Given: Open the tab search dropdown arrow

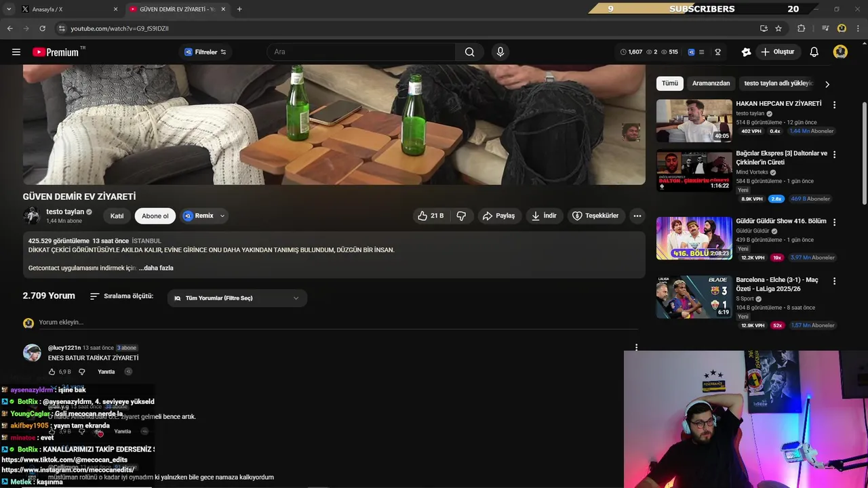Looking at the screenshot, I should pos(8,9).
